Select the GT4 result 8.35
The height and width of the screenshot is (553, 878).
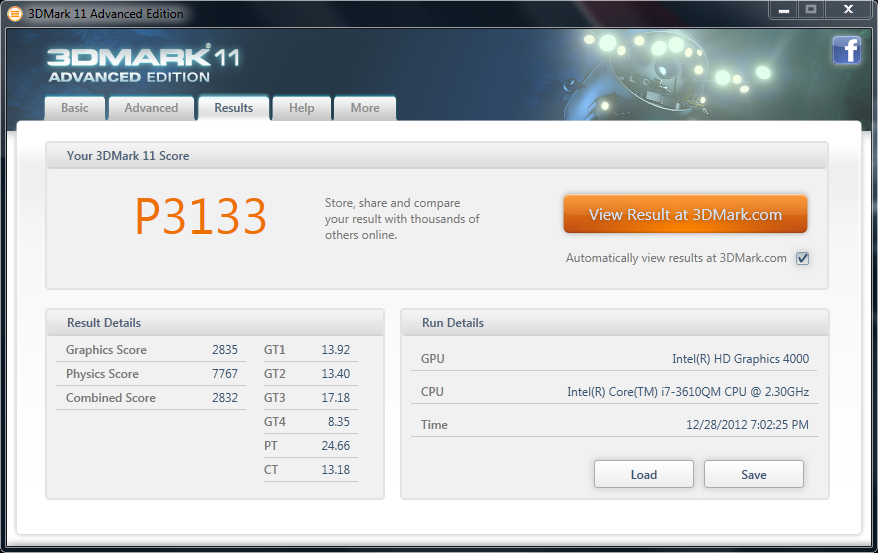[x=339, y=422]
